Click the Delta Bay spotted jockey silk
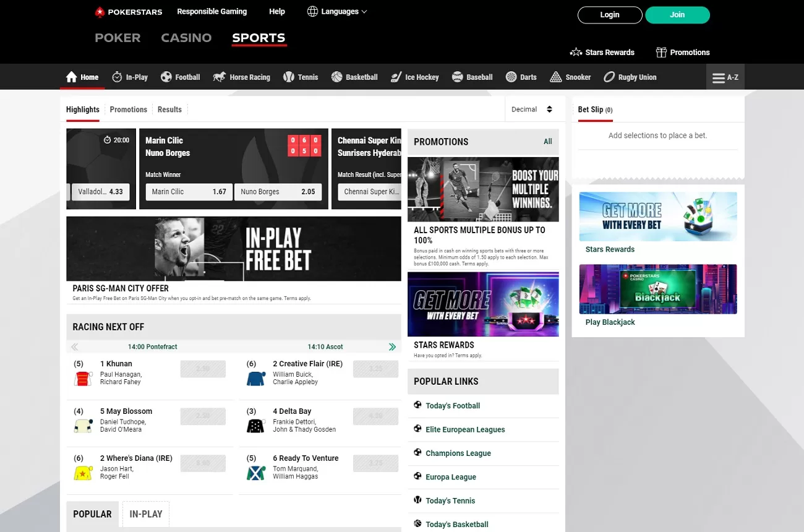804x532 pixels. point(256,426)
